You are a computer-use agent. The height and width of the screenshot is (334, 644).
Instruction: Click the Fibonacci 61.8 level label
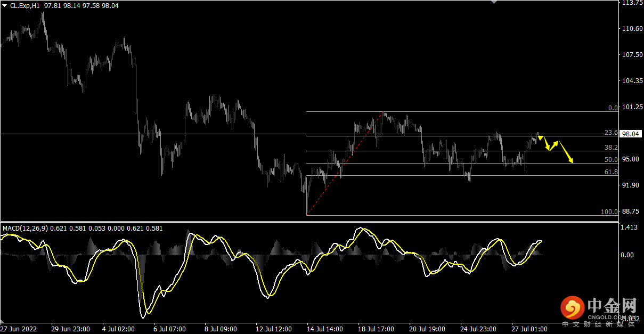click(x=610, y=172)
